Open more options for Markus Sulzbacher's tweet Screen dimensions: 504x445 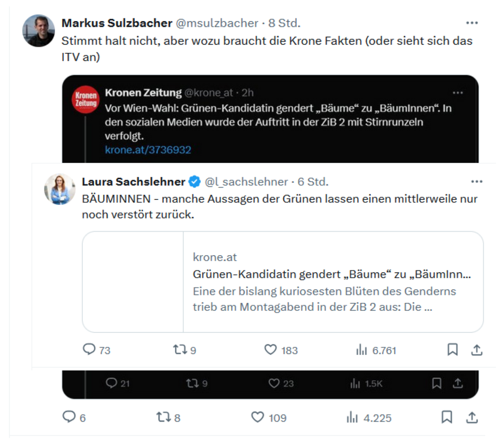click(x=472, y=23)
